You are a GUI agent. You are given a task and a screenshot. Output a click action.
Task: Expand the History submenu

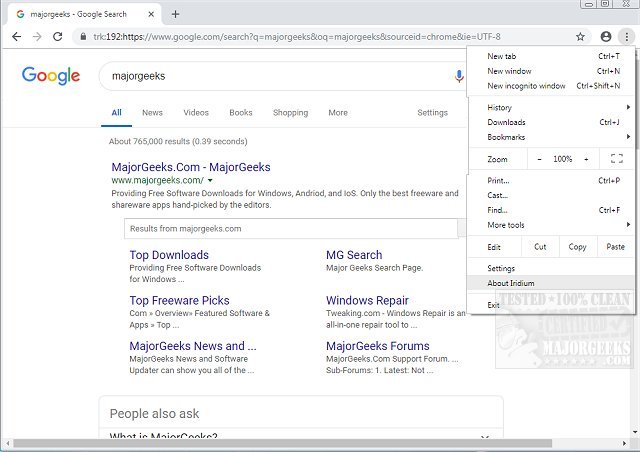click(x=551, y=107)
